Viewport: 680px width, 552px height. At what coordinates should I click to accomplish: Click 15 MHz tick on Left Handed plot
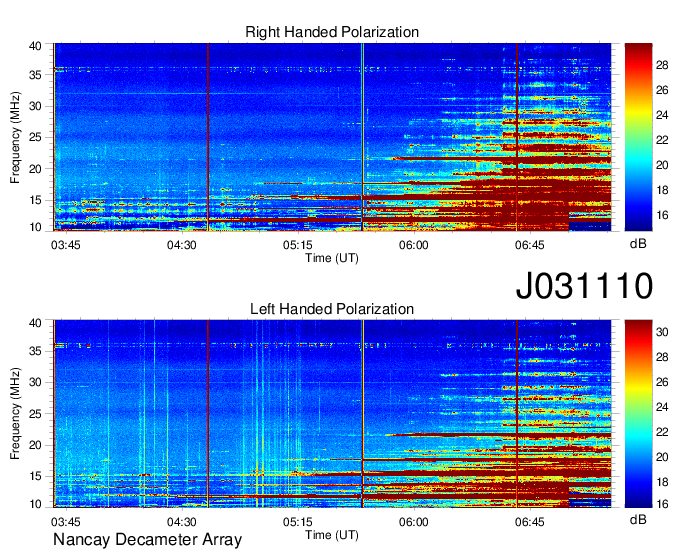coord(35,477)
